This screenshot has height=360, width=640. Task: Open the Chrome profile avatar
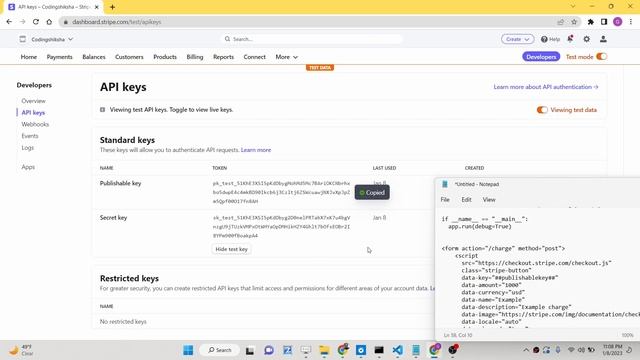tap(618, 22)
